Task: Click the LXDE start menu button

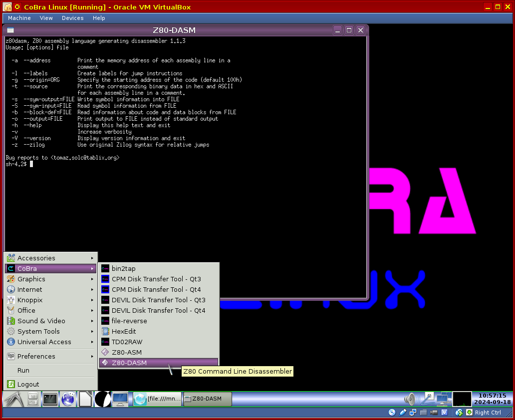Action: coord(13,399)
